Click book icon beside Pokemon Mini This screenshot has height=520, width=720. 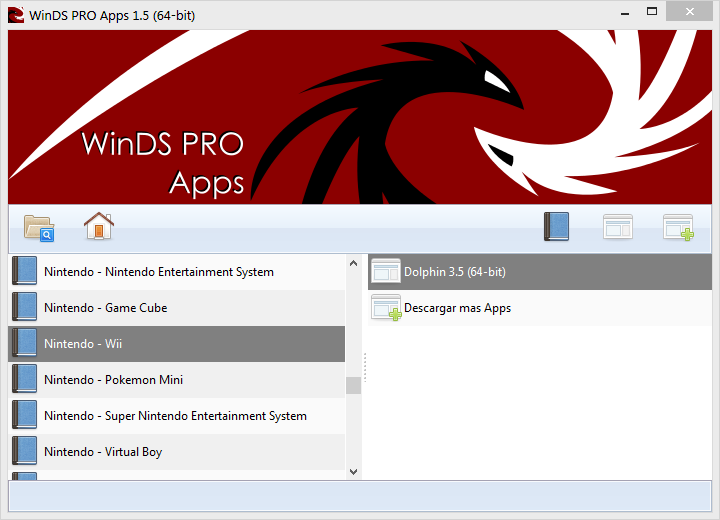(24, 379)
